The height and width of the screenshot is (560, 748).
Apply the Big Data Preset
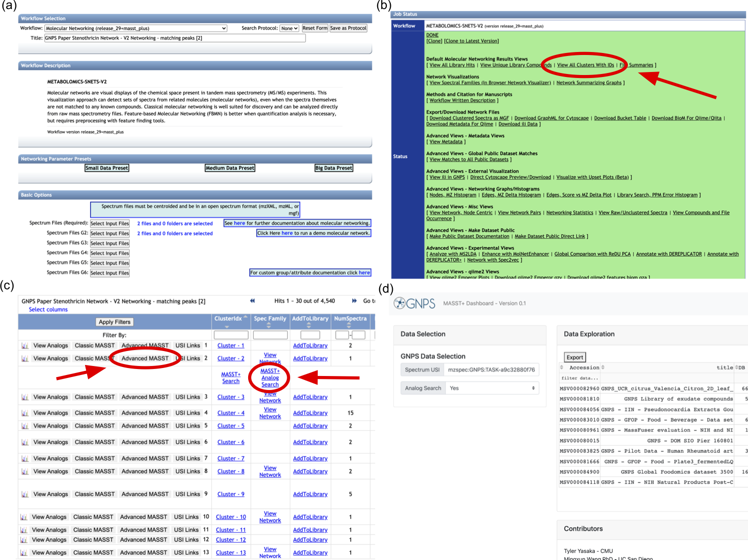tap(334, 168)
